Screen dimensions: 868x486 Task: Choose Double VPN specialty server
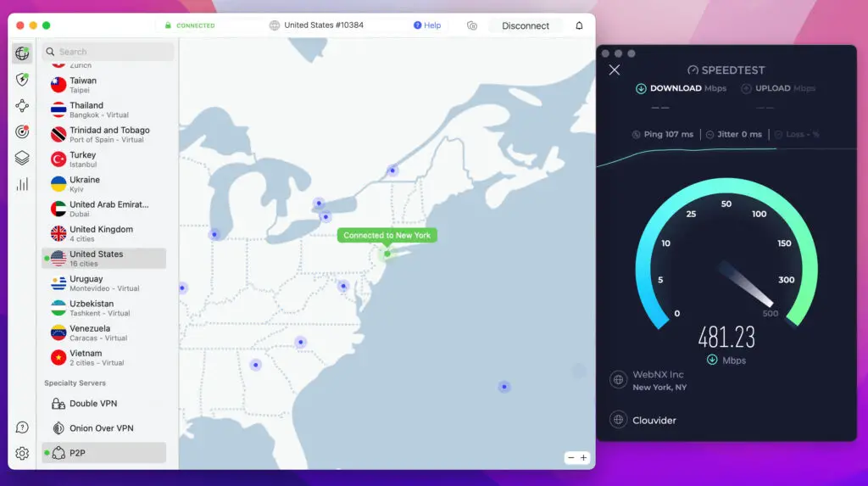(104, 404)
